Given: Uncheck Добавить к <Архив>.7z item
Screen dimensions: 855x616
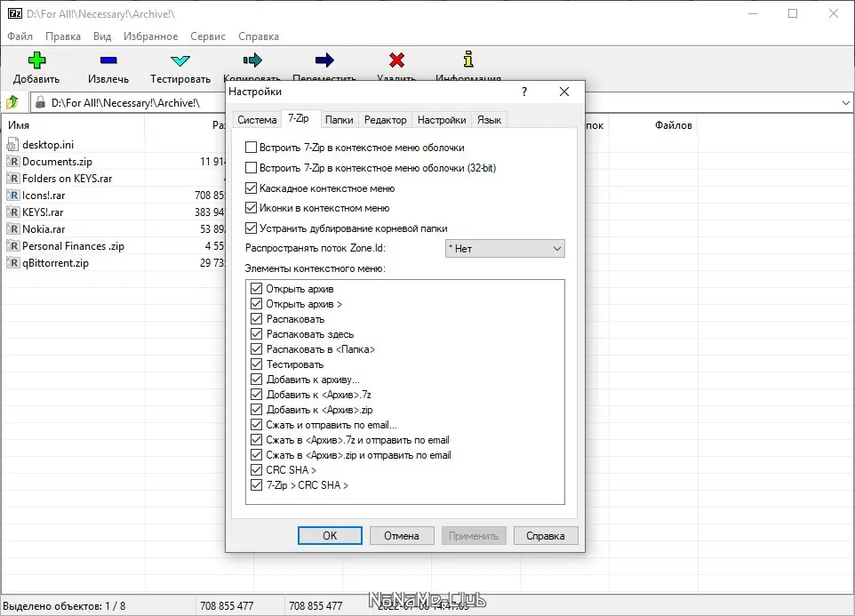Looking at the screenshot, I should [x=256, y=394].
